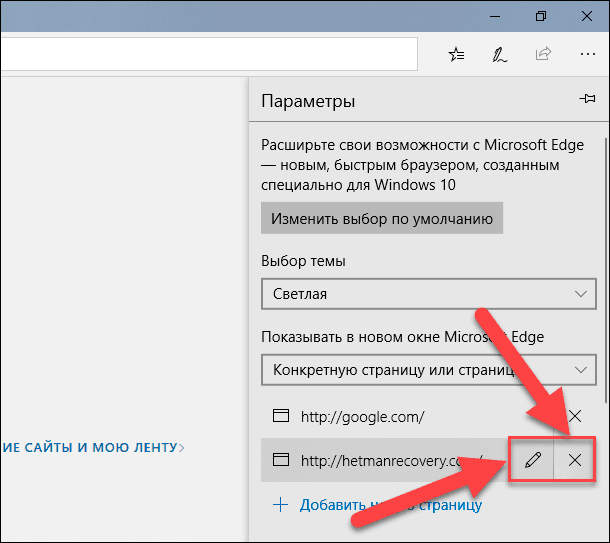The width and height of the screenshot is (610, 543).
Task: Click Изменить выбор по умолчанию button
Action: [x=382, y=218]
